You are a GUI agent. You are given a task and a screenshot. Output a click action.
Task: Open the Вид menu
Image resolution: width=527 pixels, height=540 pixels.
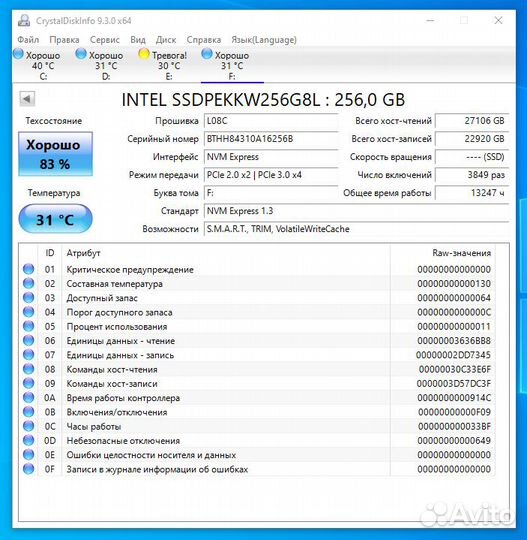pyautogui.click(x=138, y=40)
